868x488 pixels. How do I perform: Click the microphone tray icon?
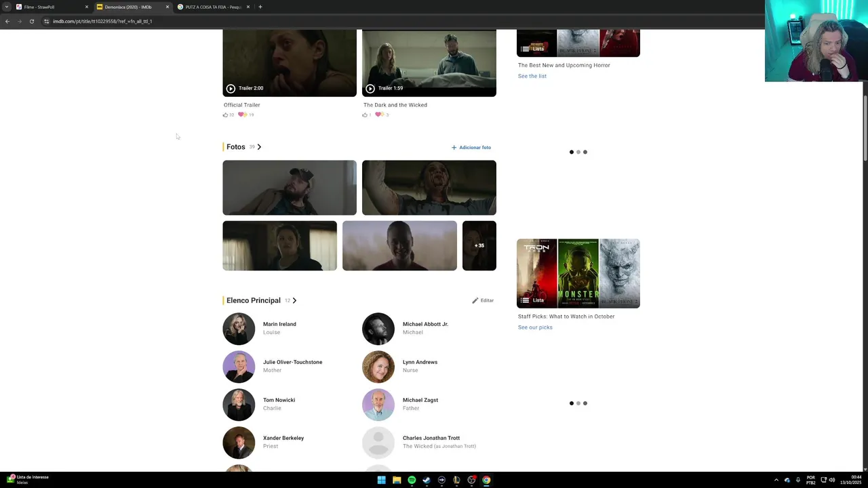[x=798, y=480]
